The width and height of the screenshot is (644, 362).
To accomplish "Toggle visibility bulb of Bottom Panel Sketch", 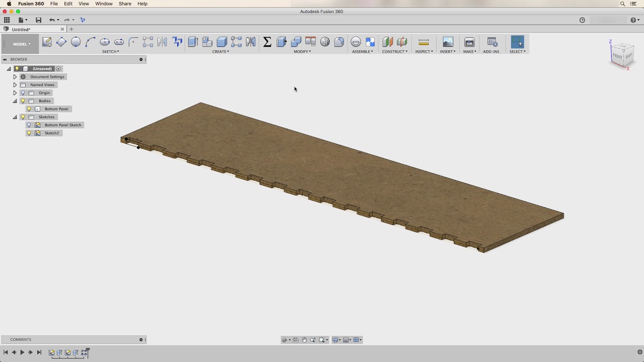I will coord(29,125).
